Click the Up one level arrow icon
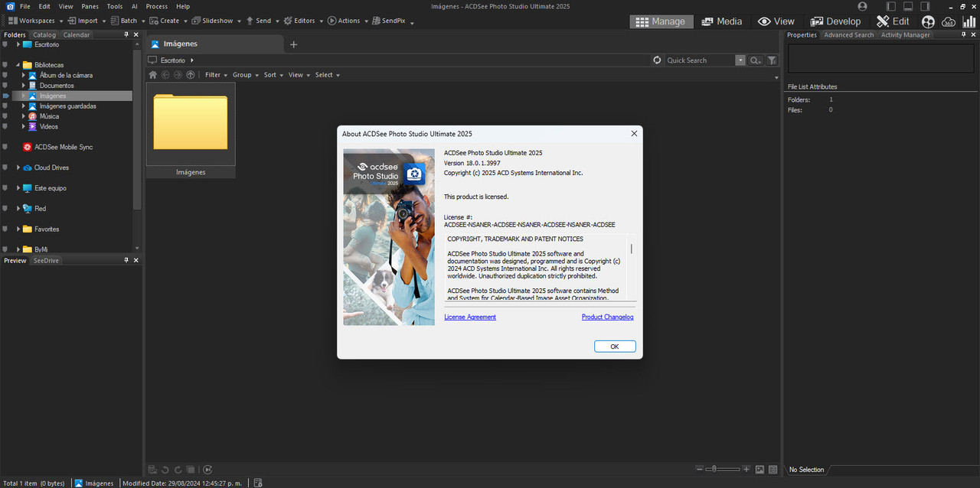The image size is (980, 488). pos(191,75)
